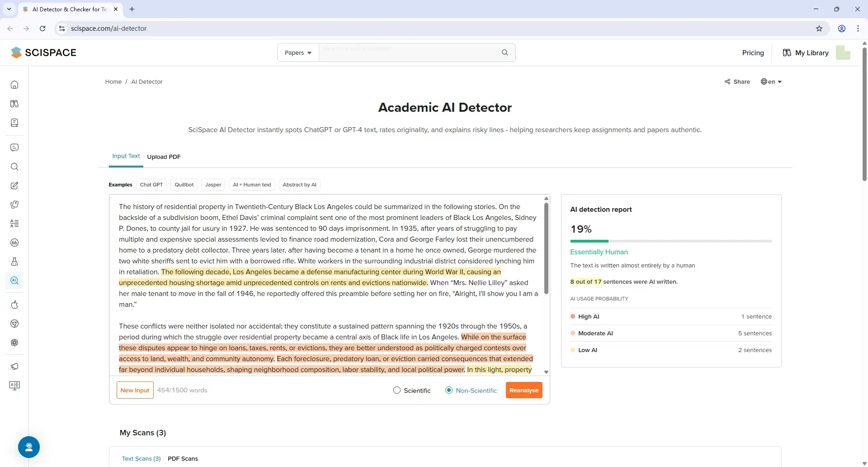Viewport: 868px width, 467px height.
Task: Open My Library link
Action: [x=806, y=52]
